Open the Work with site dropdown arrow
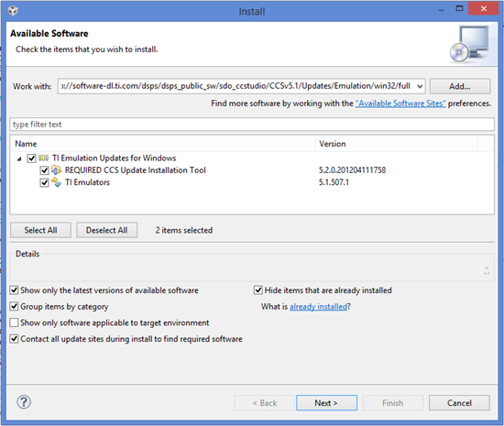The height and width of the screenshot is (426, 504). [x=420, y=86]
